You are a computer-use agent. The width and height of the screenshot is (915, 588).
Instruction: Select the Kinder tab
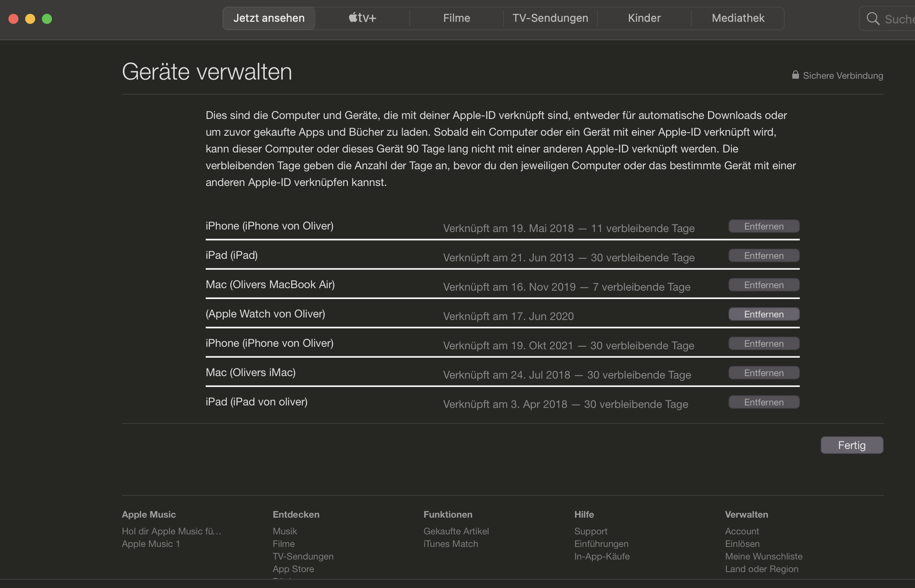[644, 18]
